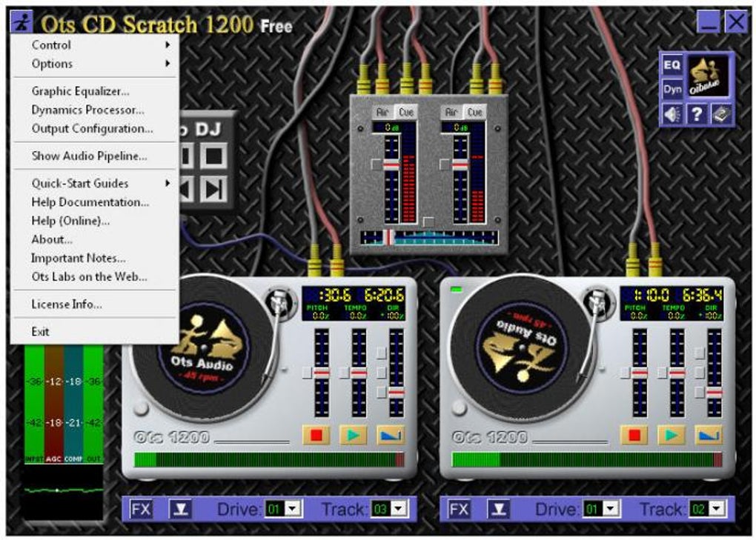This screenshot has width=756, height=540.
Task: Click the right deck direction slider handle
Action: pyautogui.click(x=714, y=393)
